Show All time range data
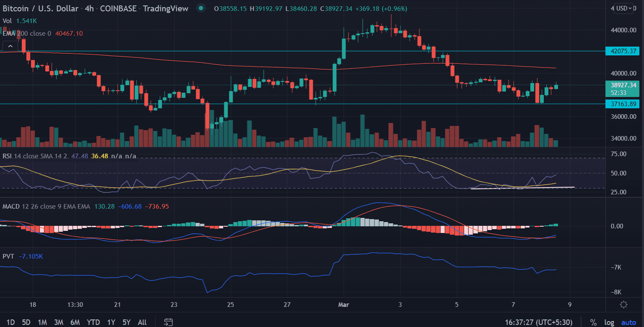Viewport: 644px width, 327px height. 142,322
